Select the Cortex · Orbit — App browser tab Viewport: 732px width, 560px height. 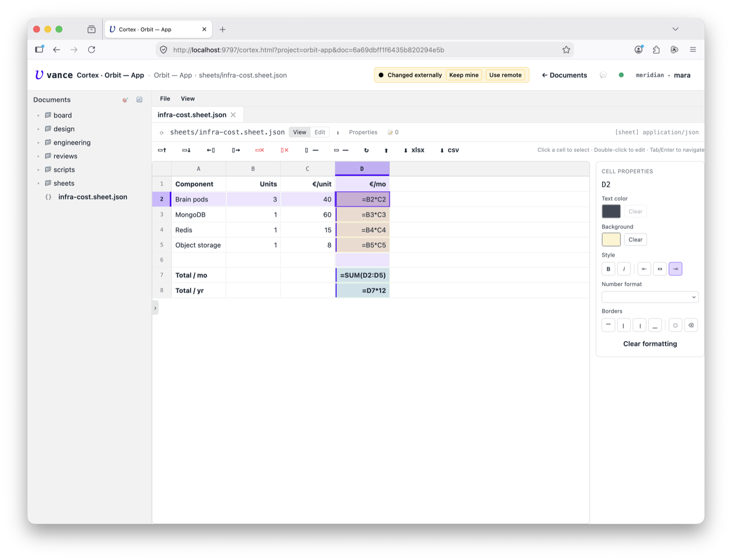click(158, 29)
